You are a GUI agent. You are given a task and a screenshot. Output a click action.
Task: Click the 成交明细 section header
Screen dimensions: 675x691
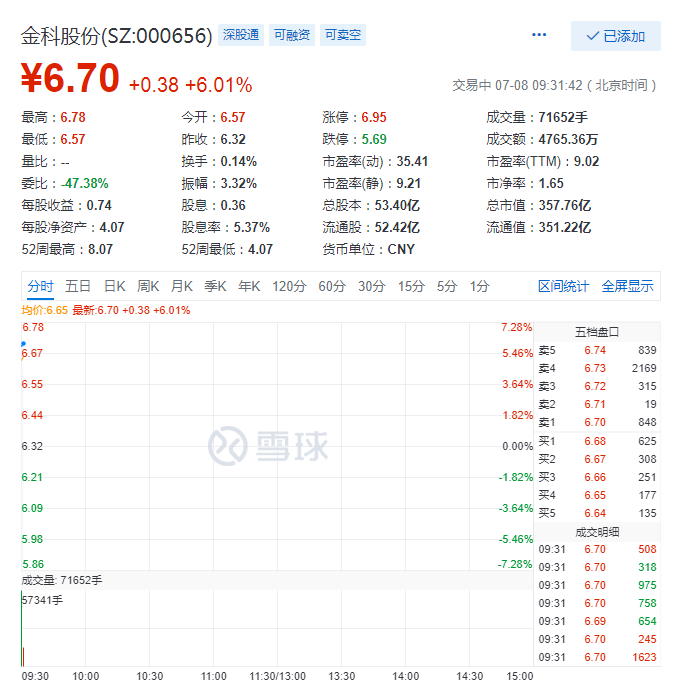[x=597, y=532]
